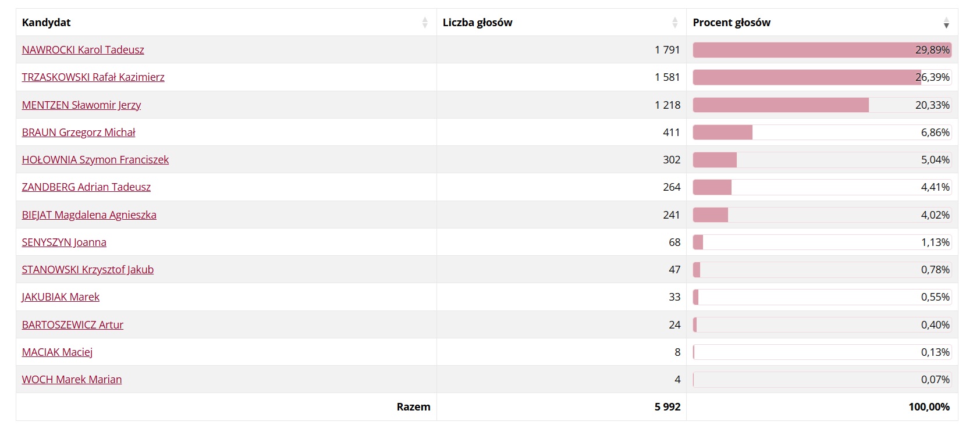Click the Liczba głosów column header

pos(562,23)
